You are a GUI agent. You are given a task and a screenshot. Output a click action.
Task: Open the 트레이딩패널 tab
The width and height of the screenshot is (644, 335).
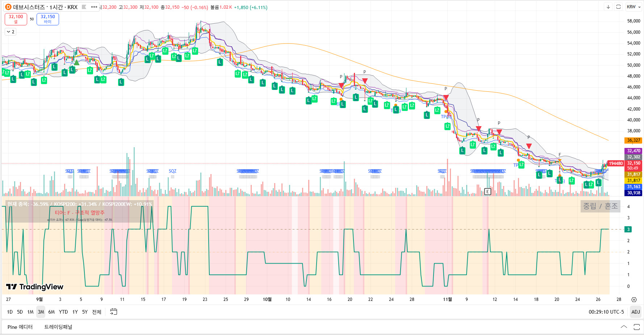58,327
